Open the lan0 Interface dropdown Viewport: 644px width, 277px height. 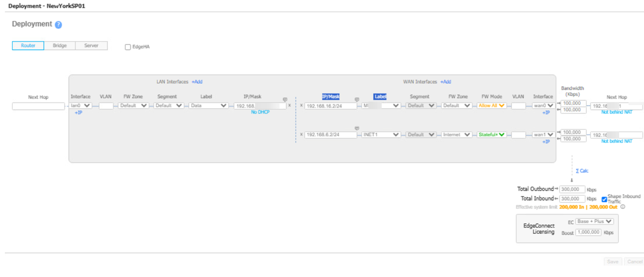click(x=80, y=105)
